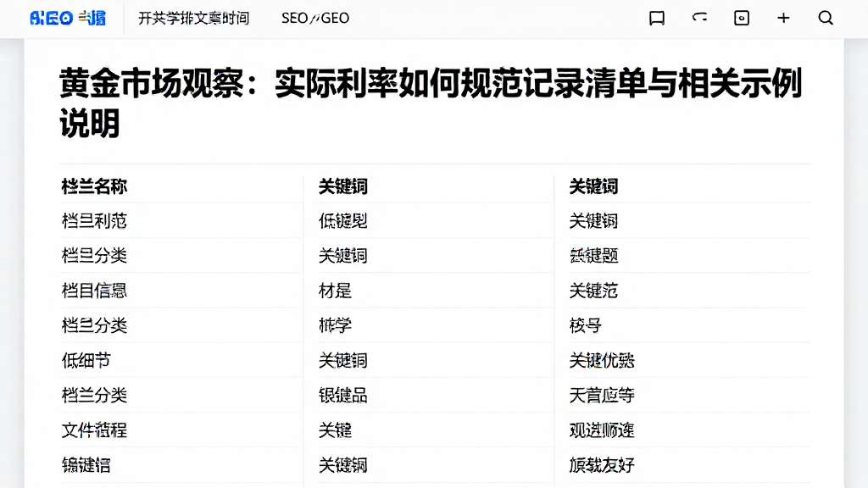
Task: Open the SEO//GEO navigation item
Action: pos(315,19)
